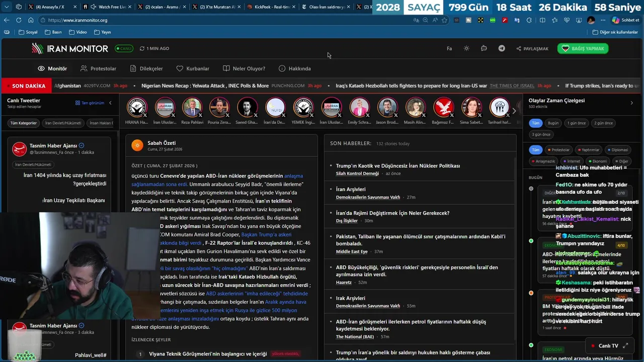The width and height of the screenshot is (644, 362).
Task: Toggle the sun light-mode icon
Action: [466, 48]
